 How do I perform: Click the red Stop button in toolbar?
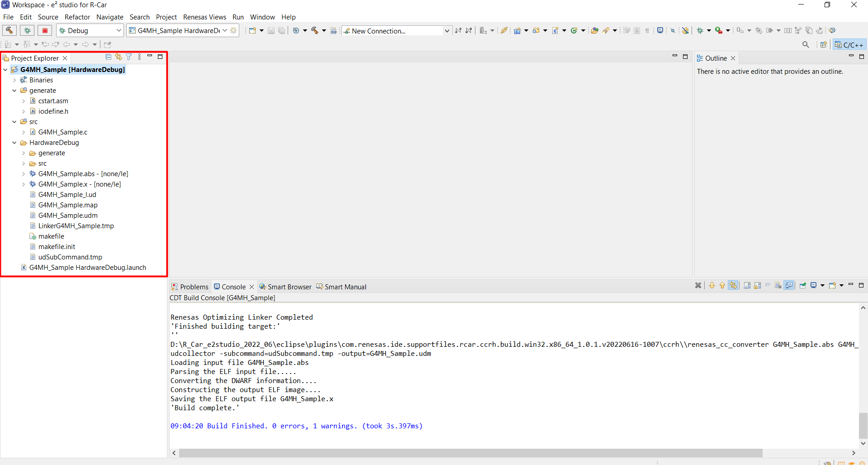(x=45, y=30)
